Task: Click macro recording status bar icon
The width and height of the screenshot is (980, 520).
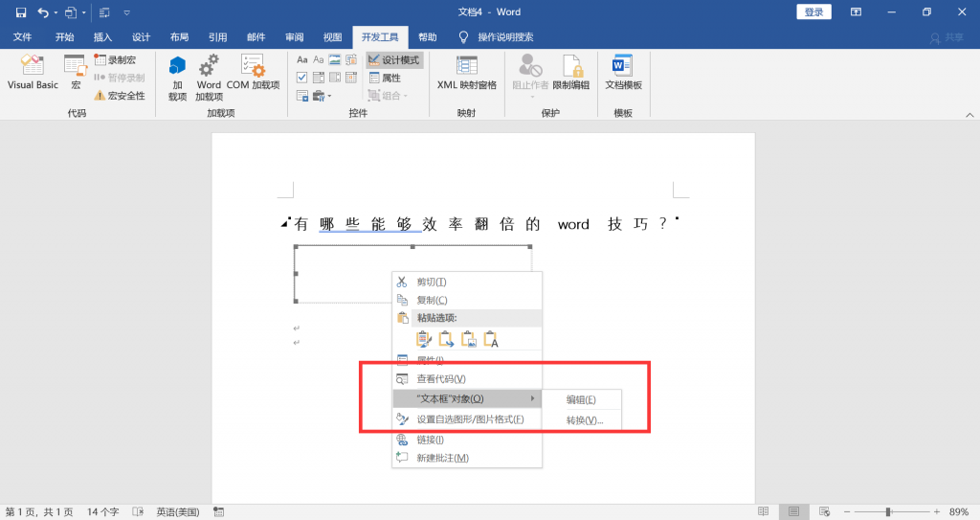Action: 219,512
